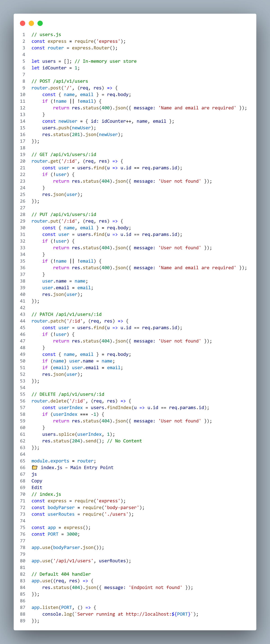This screenshot has width=270, height=644.
Task: Click 'if (name) user.name = name;' line
Action: point(79,361)
